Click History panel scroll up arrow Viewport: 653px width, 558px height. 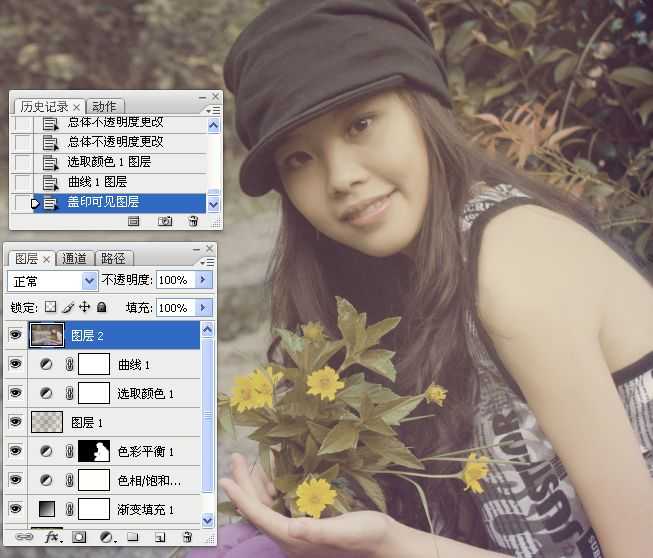point(213,125)
